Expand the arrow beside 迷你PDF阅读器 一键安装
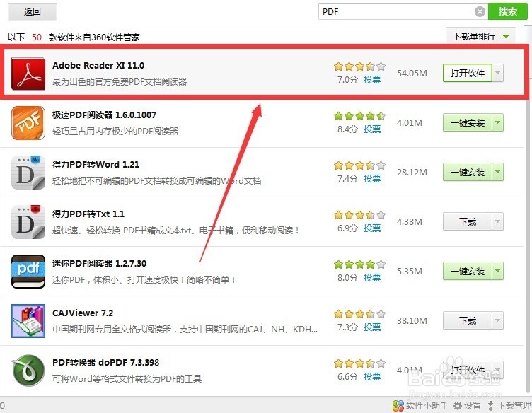Image resolution: width=532 pixels, height=413 pixels. coord(498,271)
